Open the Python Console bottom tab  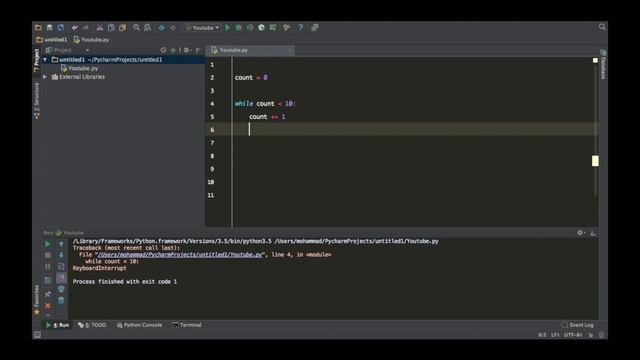pyautogui.click(x=139, y=325)
